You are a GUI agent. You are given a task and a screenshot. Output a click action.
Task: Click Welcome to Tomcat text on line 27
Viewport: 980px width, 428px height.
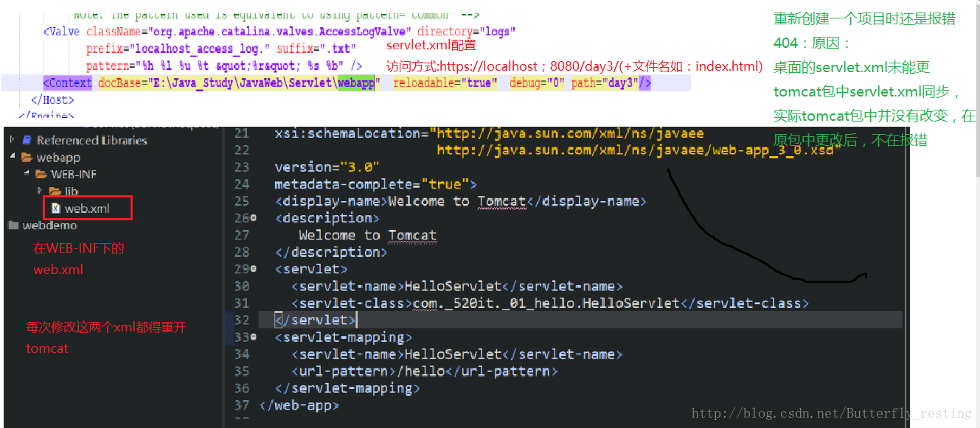[x=368, y=235]
